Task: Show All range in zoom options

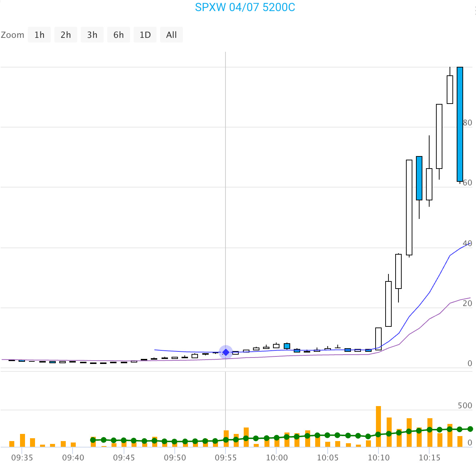Action: (x=172, y=35)
